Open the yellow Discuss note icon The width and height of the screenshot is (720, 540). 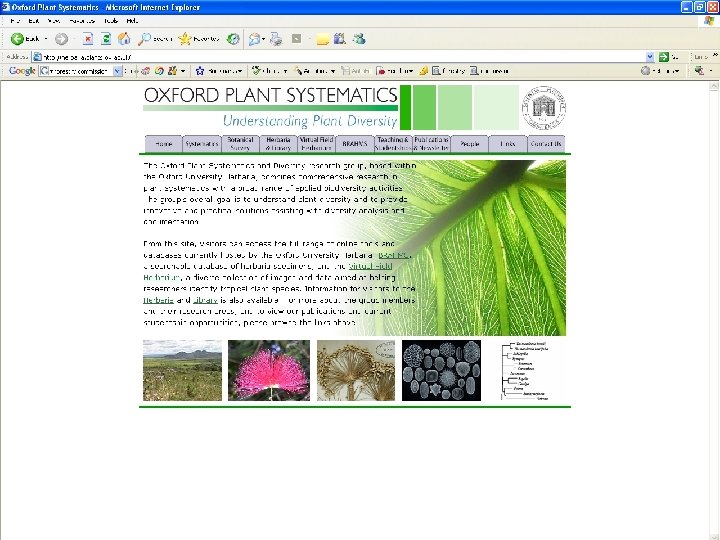(x=322, y=39)
